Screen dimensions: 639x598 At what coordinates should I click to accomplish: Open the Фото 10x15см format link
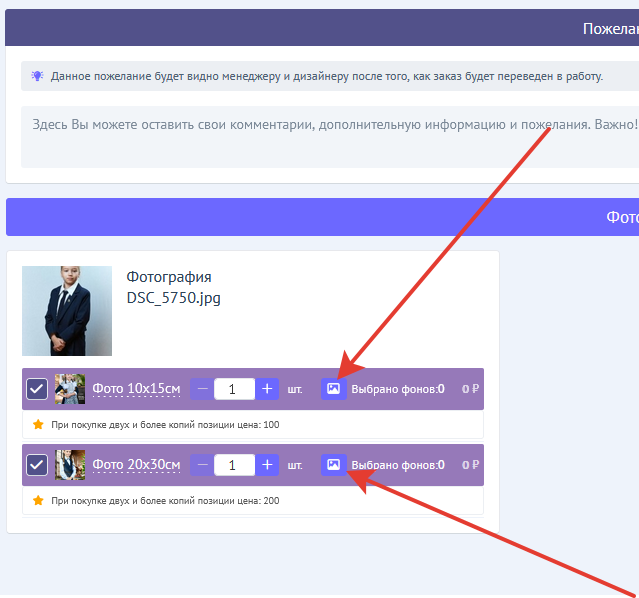click(136, 389)
